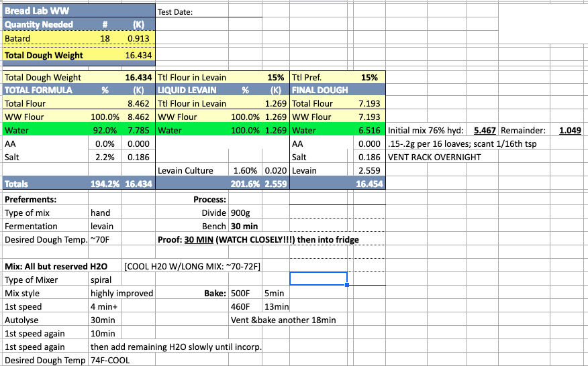Select the Bread Lab WW title cell
Image resolution: width=588 pixels, height=366 pixels.
pos(38,11)
